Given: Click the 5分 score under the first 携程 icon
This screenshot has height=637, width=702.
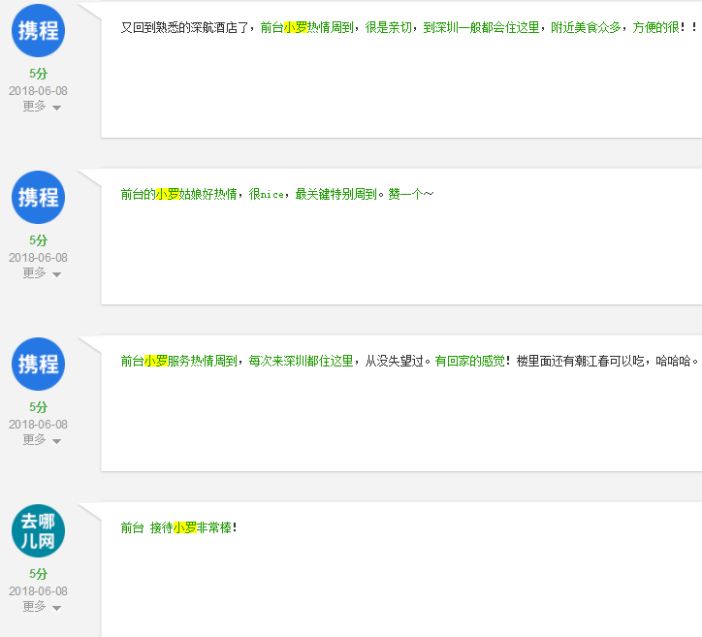Looking at the screenshot, I should click(38, 74).
